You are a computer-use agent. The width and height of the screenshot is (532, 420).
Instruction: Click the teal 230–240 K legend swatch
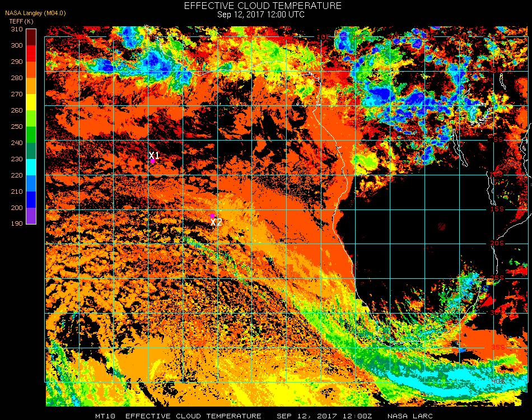[31, 151]
